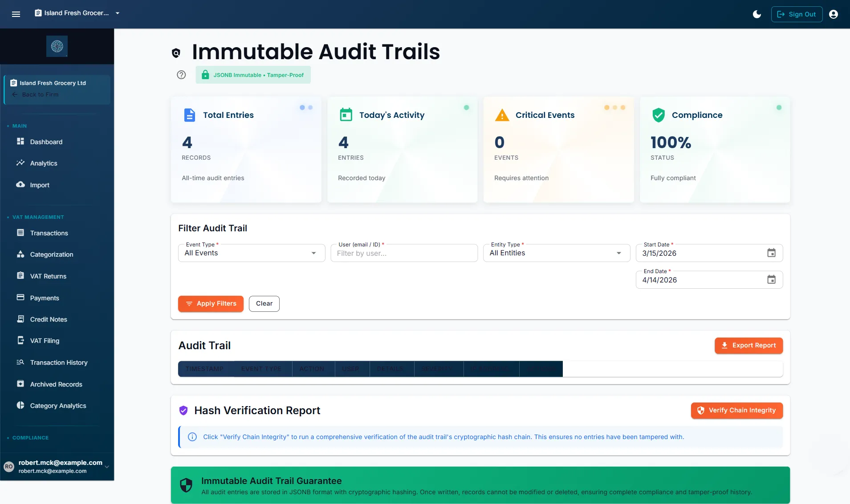Click the Hash Verification purple shield icon
Screen dimensions: 850x504
click(183, 411)
